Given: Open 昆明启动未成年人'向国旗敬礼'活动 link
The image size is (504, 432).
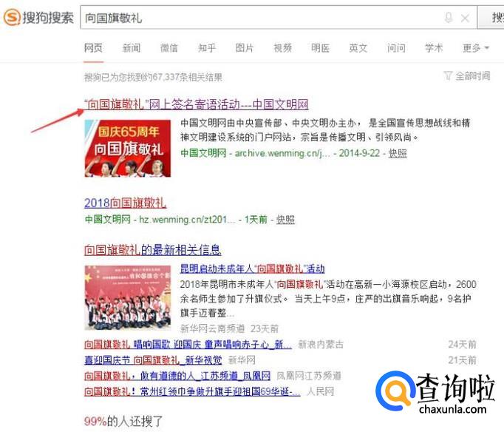Looking at the screenshot, I should point(252,269).
